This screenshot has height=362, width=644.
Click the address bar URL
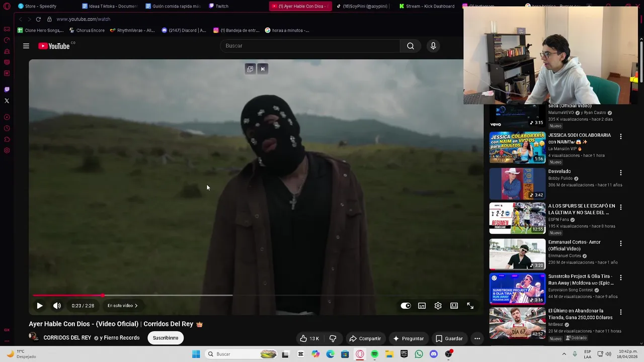click(84, 19)
